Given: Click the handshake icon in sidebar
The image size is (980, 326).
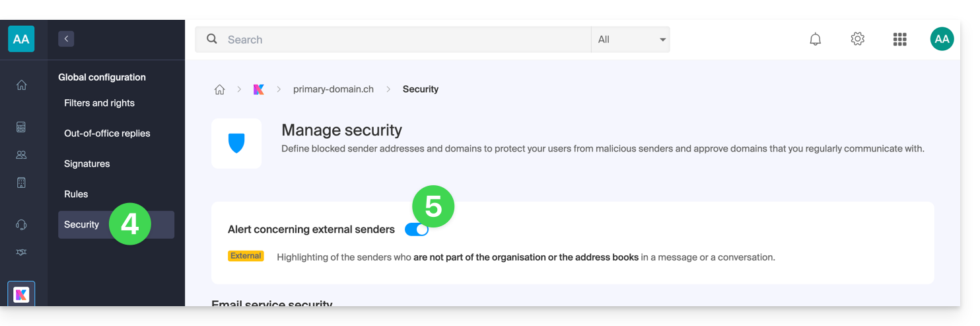Looking at the screenshot, I should (x=21, y=253).
